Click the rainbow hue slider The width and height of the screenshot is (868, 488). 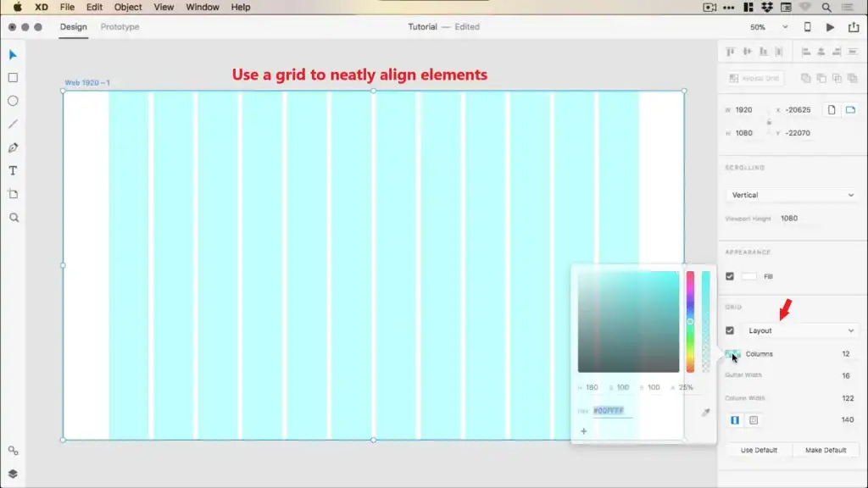click(x=690, y=322)
